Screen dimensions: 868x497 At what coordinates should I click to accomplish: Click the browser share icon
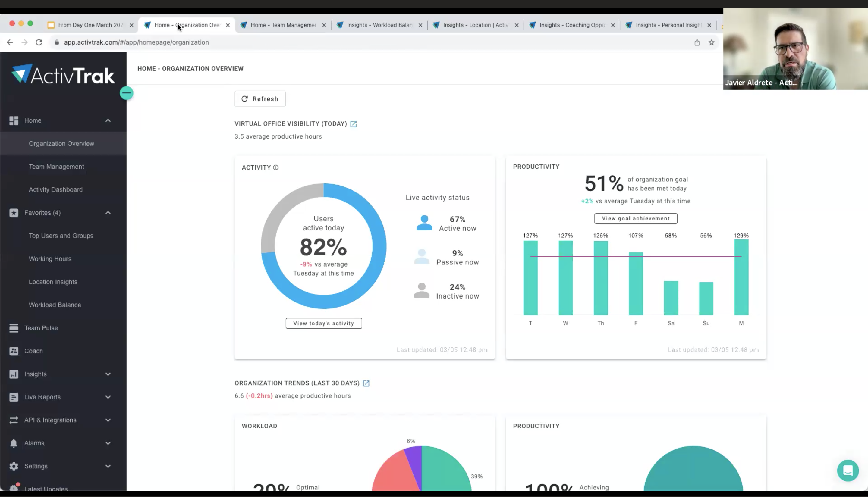click(697, 42)
